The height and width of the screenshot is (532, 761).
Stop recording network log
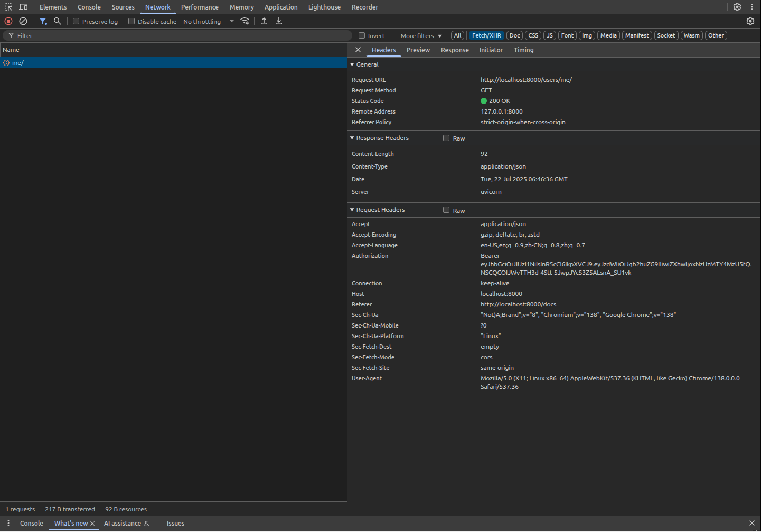(x=8, y=21)
